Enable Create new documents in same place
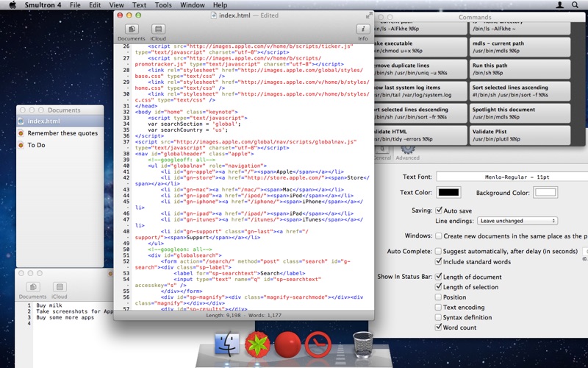The image size is (588, 368). (438, 236)
